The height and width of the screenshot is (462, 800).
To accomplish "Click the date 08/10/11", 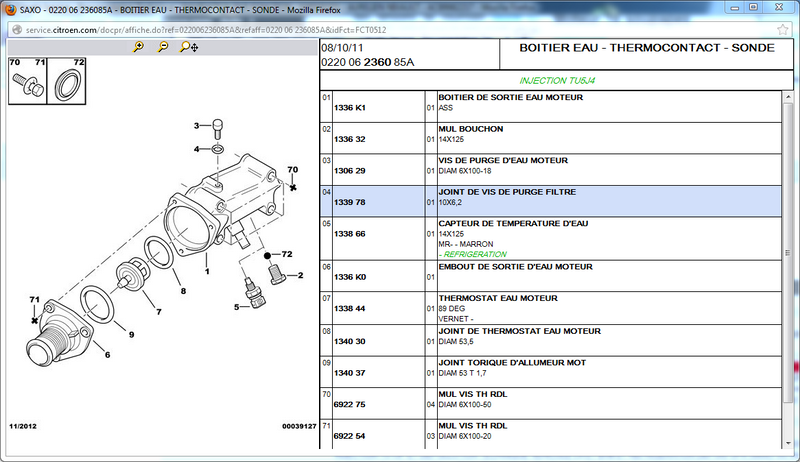I will point(342,48).
